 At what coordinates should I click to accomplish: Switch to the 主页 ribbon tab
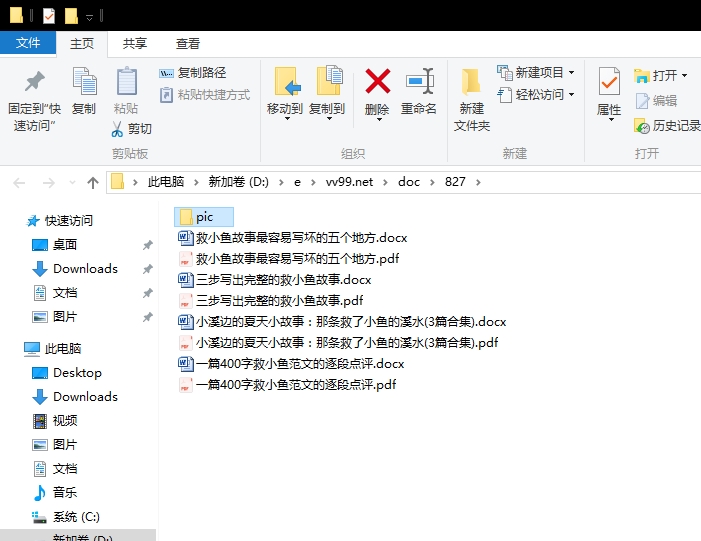(82, 44)
